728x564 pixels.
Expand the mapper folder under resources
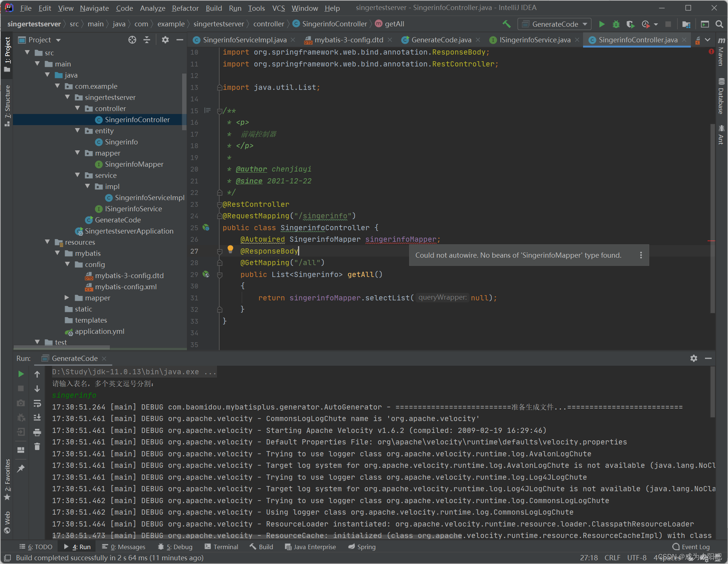tap(67, 298)
